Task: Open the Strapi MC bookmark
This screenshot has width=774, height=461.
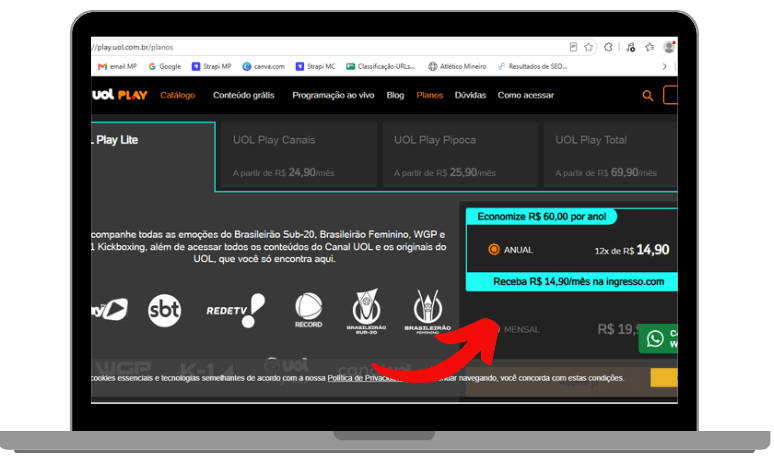Action: coord(315,66)
